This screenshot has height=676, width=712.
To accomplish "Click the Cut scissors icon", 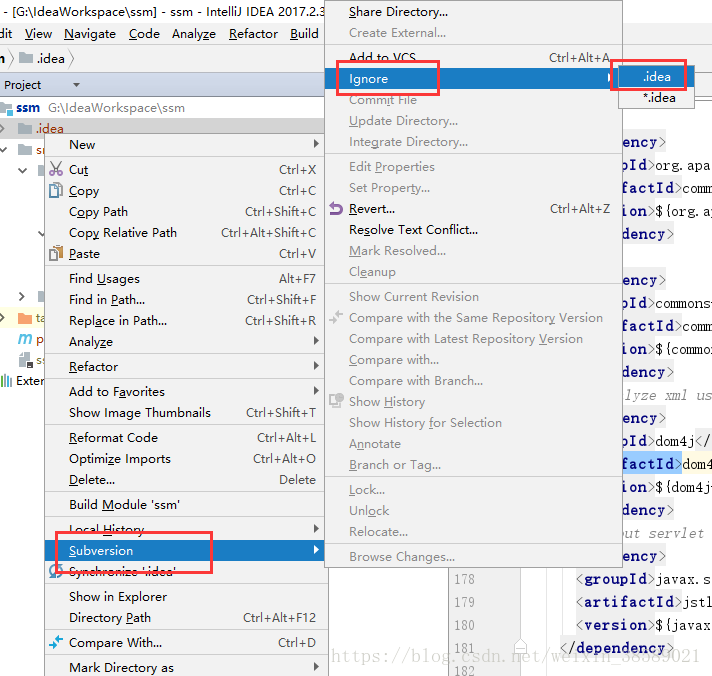I will [56, 169].
